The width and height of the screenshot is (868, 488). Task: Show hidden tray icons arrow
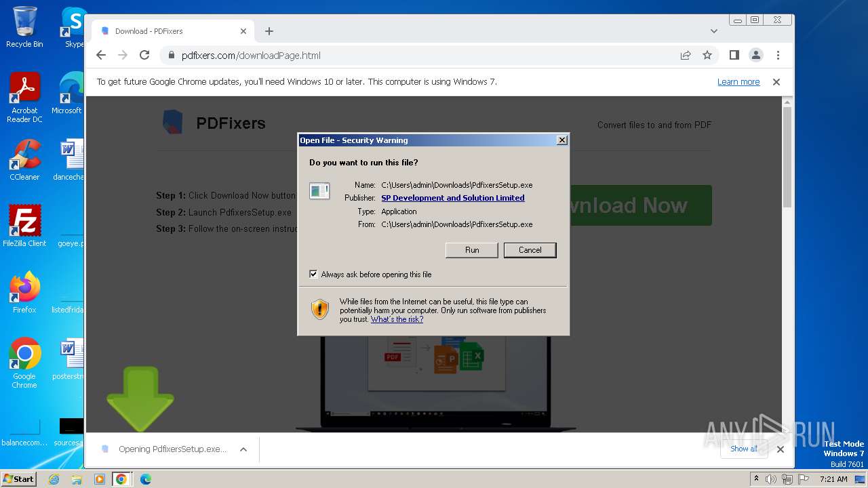tap(756, 479)
